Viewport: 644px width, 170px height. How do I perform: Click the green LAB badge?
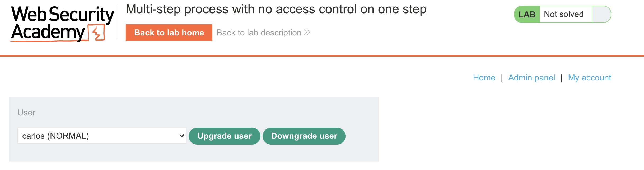[x=527, y=14]
